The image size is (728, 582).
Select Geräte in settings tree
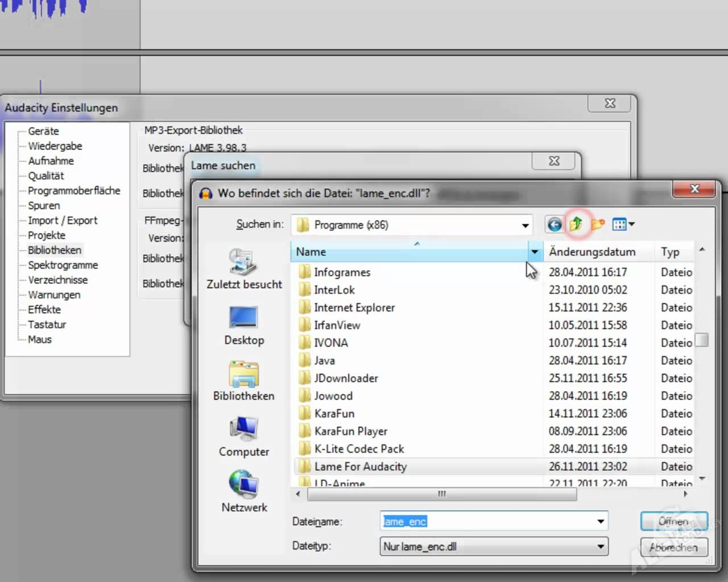tap(43, 131)
